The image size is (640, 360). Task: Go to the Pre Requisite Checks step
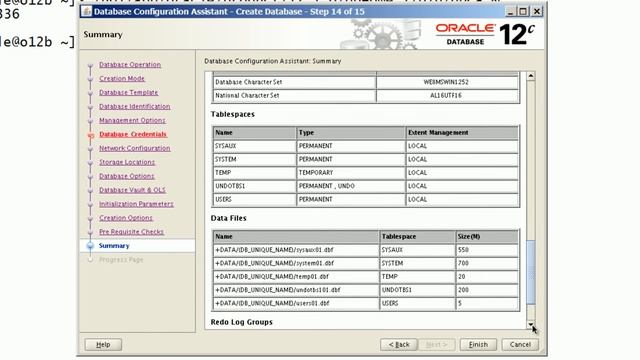pyautogui.click(x=131, y=231)
